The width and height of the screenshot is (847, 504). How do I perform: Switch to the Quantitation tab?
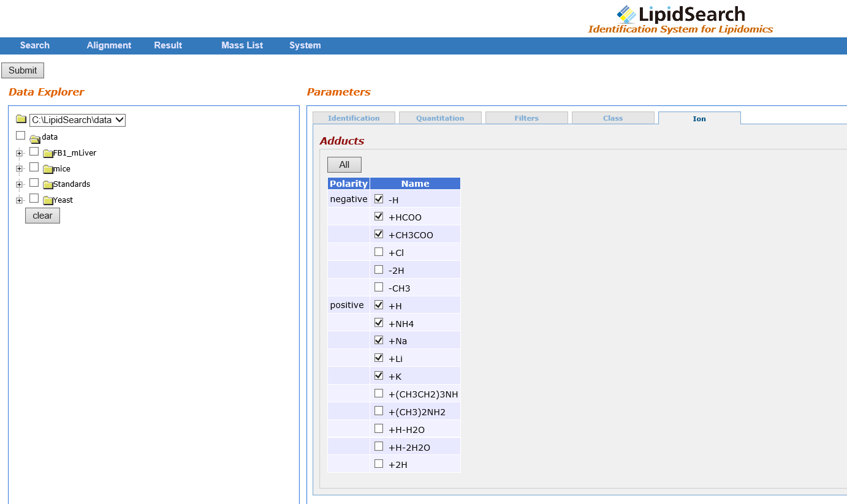[x=440, y=118]
